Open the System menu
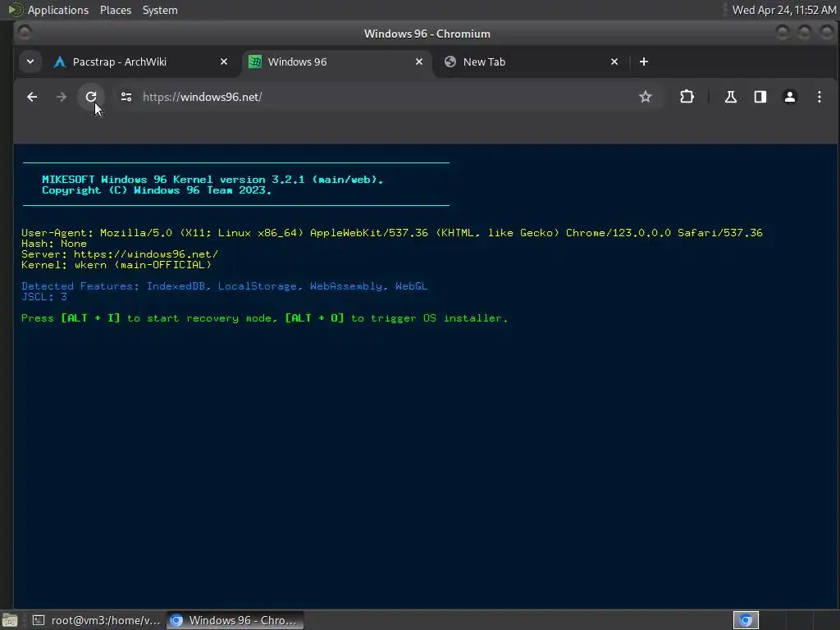840x630 pixels. click(160, 10)
